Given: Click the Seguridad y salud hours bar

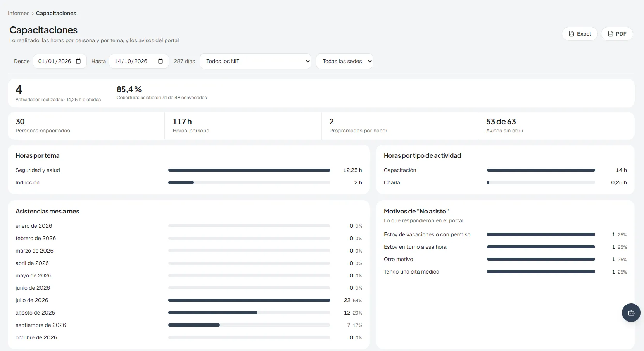Looking at the screenshot, I should click(x=249, y=170).
